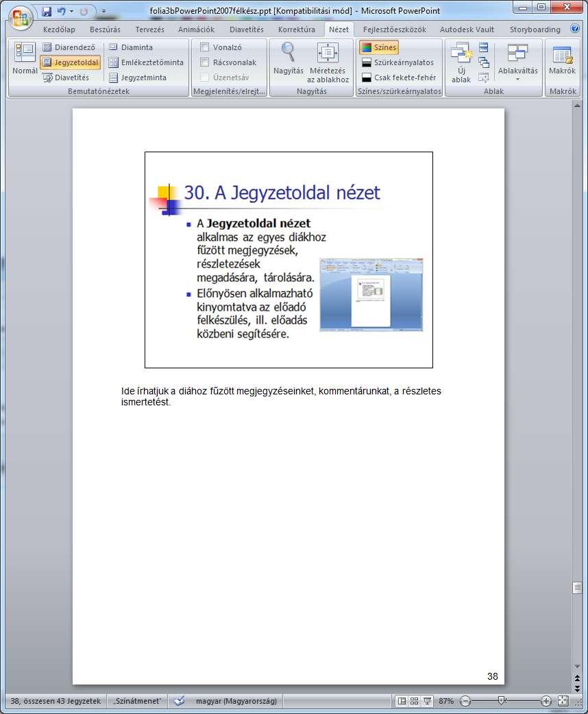Go to the next slide with the double down arrow
Screen dimensions: 588x714
[x=577, y=689]
